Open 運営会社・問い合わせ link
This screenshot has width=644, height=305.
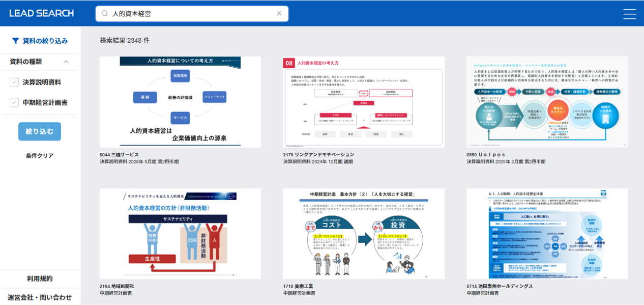point(40,297)
